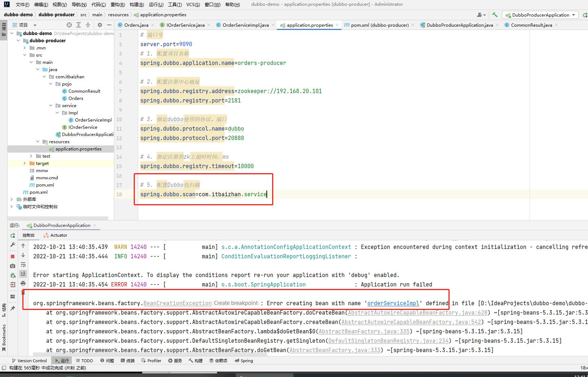Click the console horizontal scrollbar
The height and width of the screenshot is (377, 588).
pos(150,355)
